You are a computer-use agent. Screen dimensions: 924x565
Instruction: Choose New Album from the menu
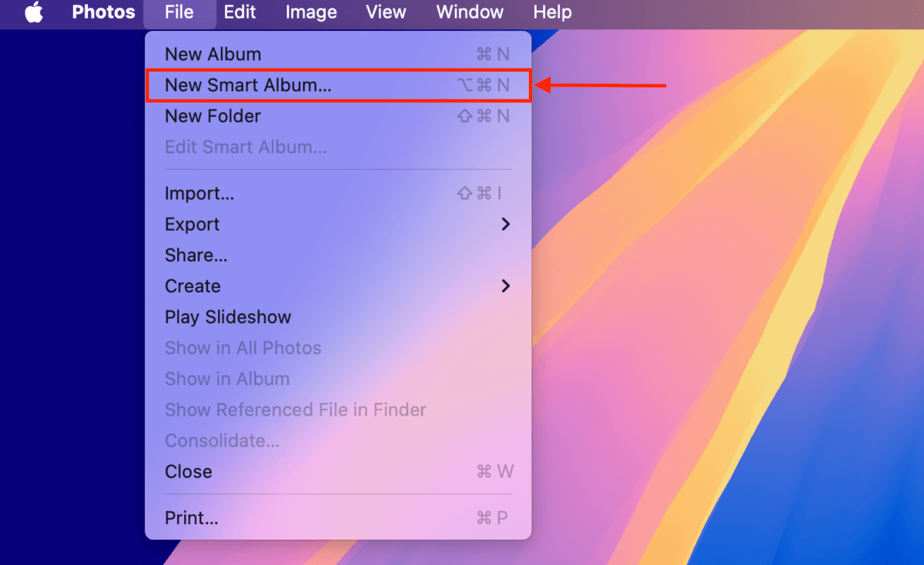click(x=213, y=54)
